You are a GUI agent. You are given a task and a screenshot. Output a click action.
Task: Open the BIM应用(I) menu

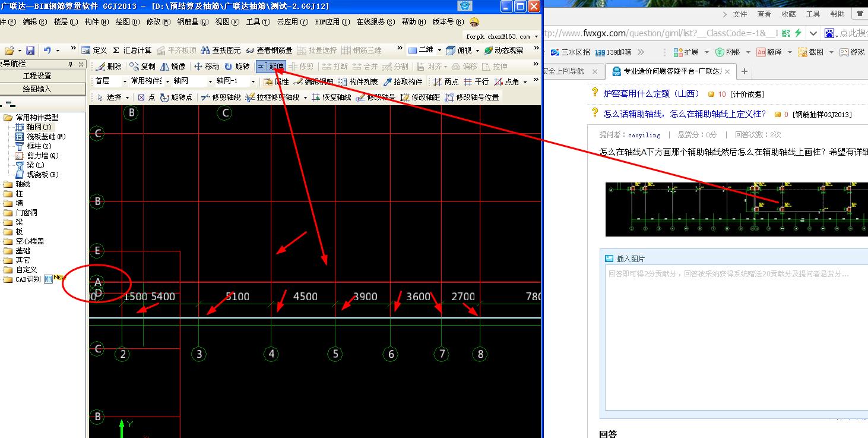[x=332, y=22]
